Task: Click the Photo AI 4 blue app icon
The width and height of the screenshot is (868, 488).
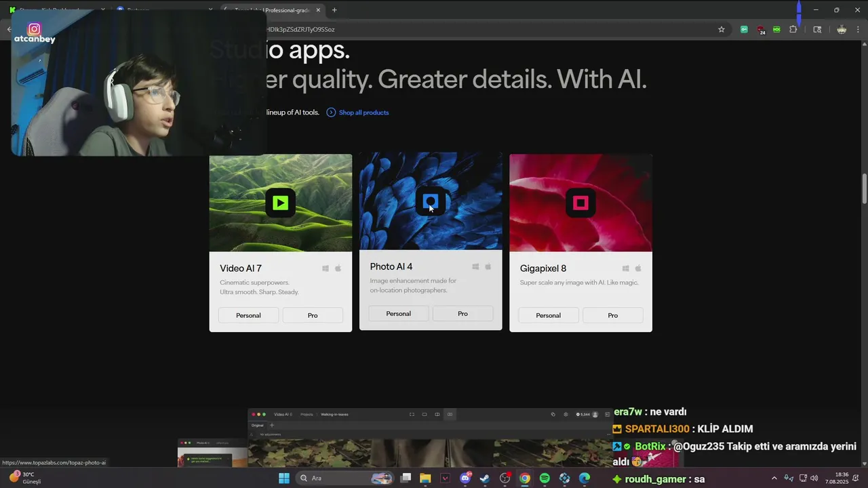Action: tap(431, 201)
